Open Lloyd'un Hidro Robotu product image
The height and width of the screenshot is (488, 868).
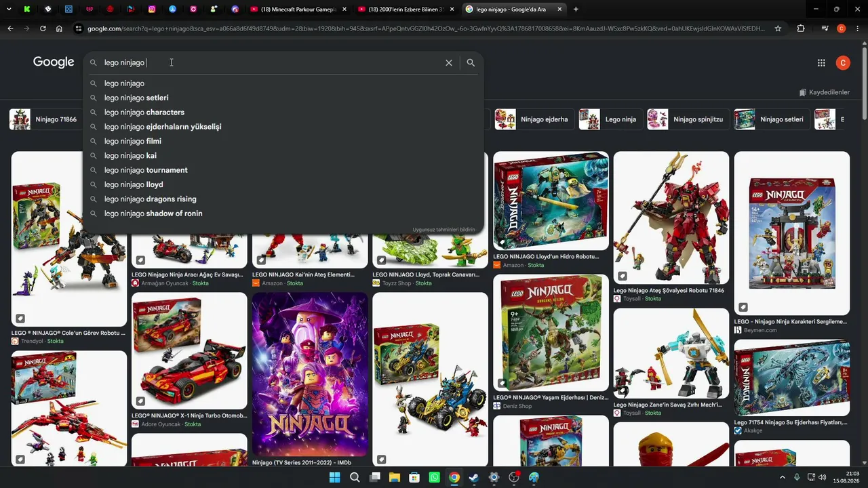click(551, 201)
